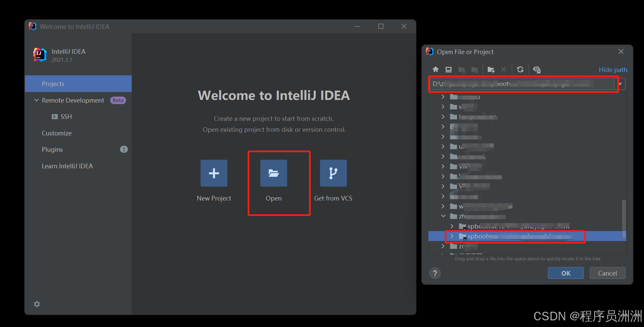Click the file tree vertical scrollbar
The height and width of the screenshot is (327, 644).
(624, 219)
